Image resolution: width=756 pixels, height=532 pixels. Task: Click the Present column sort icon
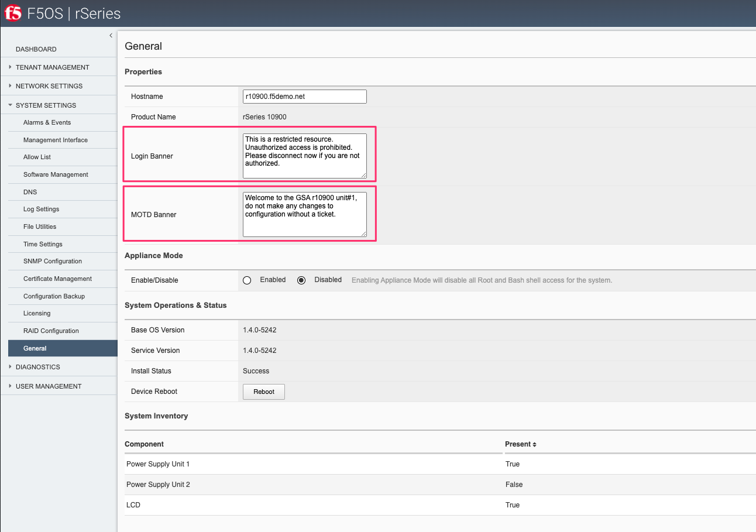[x=535, y=444]
